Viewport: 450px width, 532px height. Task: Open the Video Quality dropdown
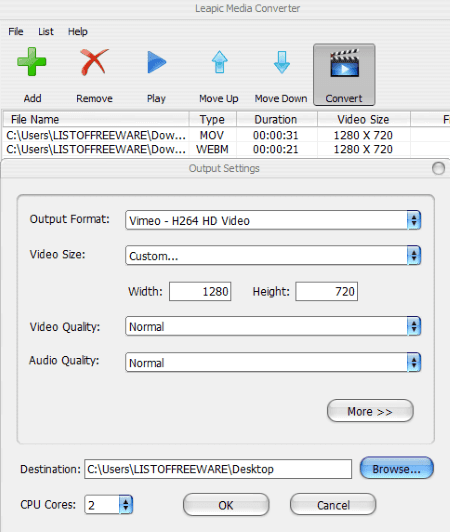coord(273,326)
